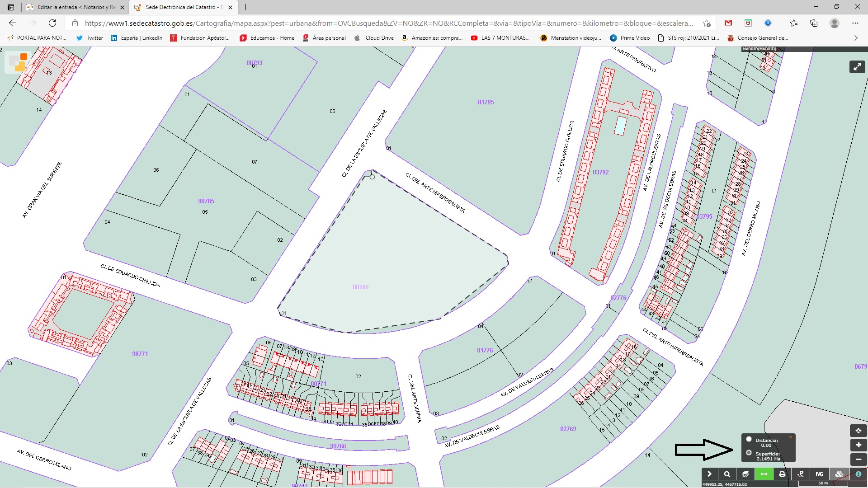Click the browser address bar URL

pos(389,23)
